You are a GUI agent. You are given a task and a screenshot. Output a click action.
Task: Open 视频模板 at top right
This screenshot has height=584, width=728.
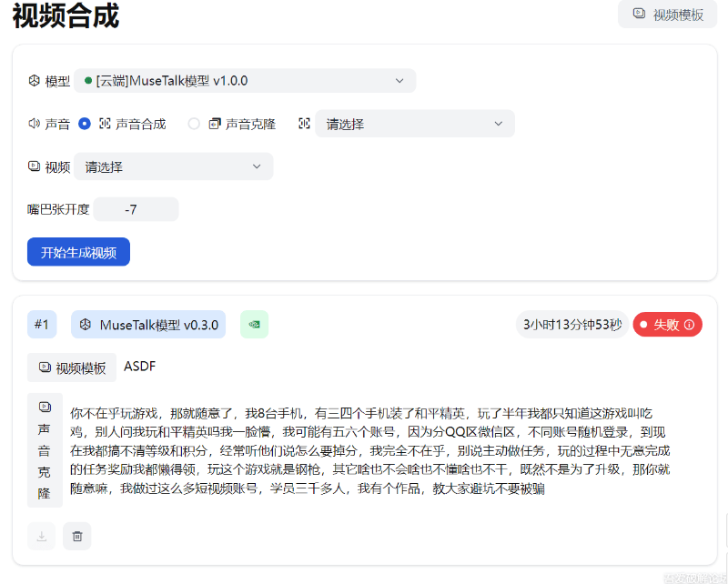[667, 15]
